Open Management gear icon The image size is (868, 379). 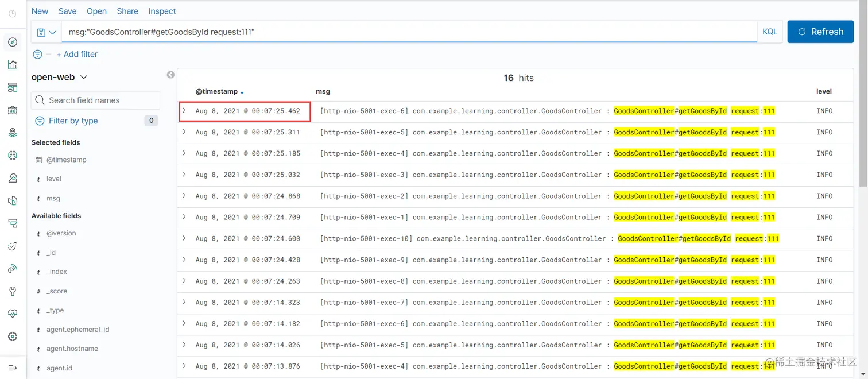pyautogui.click(x=13, y=337)
